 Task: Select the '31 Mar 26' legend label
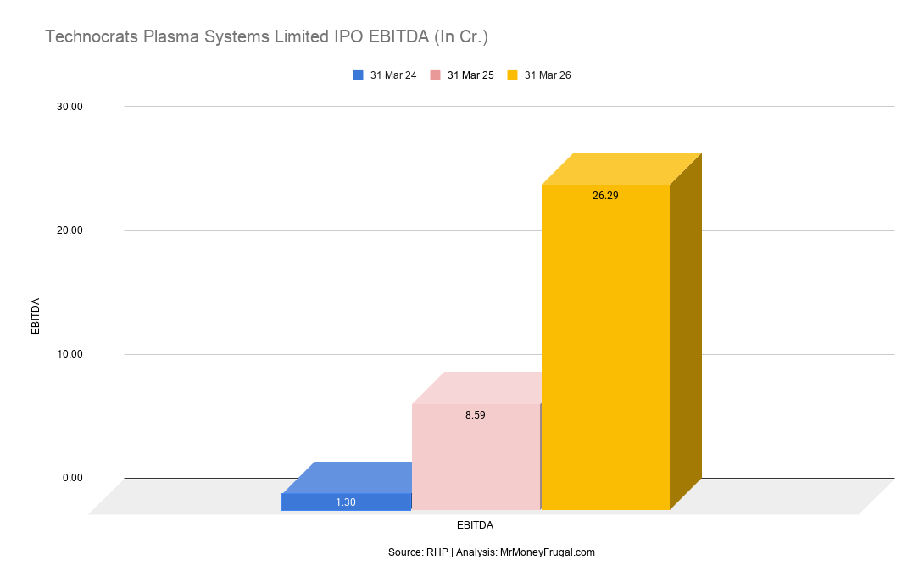(x=548, y=75)
